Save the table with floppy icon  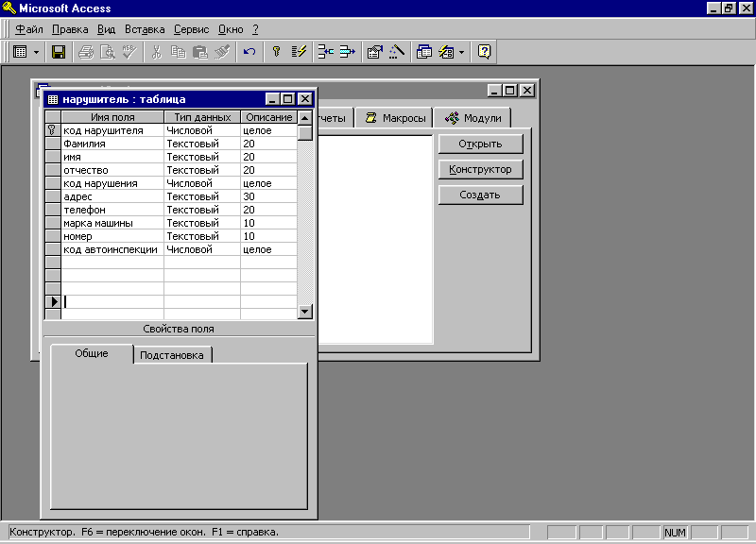59,52
